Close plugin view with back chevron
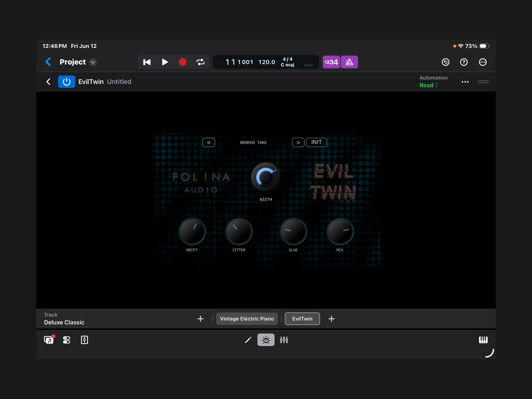Screen dimensions: 532x399 click(x=48, y=82)
